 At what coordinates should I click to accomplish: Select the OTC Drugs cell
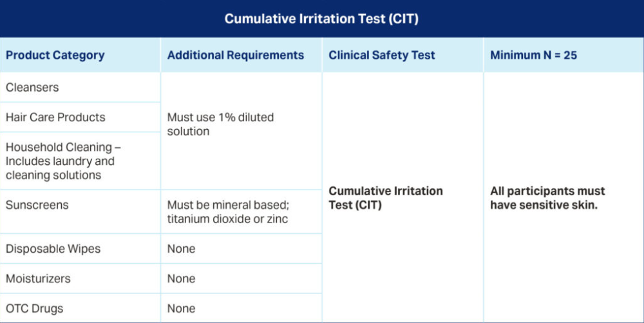pos(34,308)
